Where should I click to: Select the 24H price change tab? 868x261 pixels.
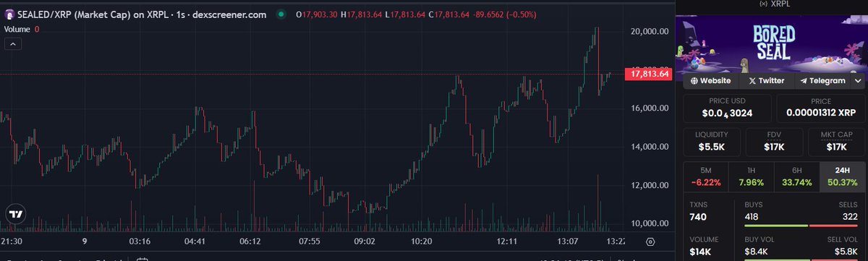point(842,176)
